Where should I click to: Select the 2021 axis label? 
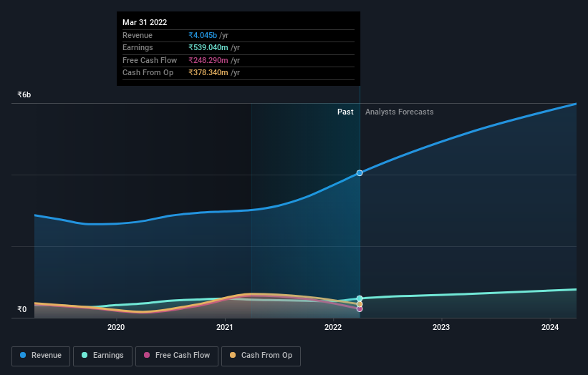(225, 328)
